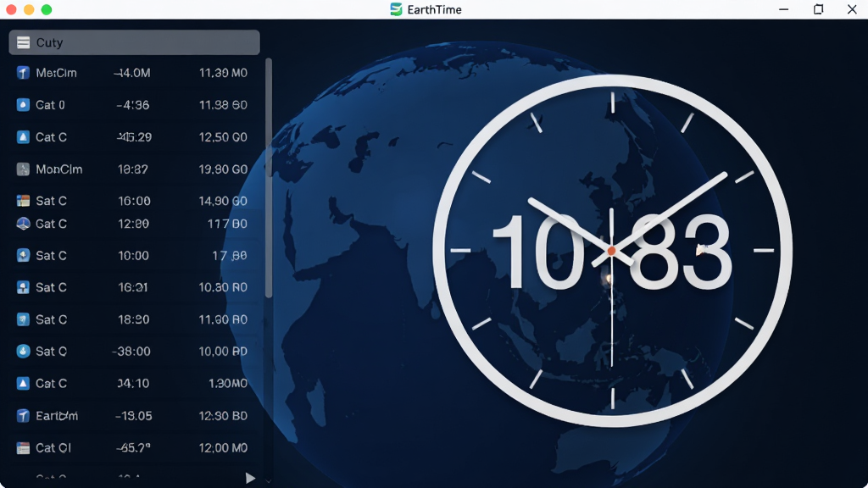This screenshot has height=488, width=868.
Task: Click the 10,00 BD value
Action: 223,352
